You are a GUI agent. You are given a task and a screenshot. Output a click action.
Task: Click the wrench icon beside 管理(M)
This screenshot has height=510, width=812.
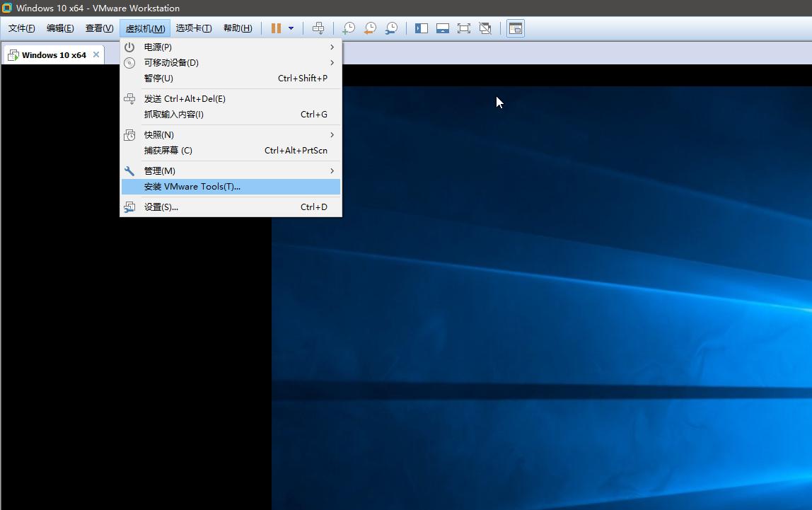[x=129, y=171]
